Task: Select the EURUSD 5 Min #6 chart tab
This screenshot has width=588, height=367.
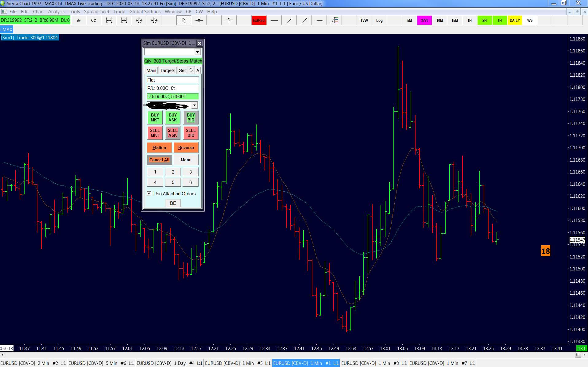Action: click(x=101, y=363)
